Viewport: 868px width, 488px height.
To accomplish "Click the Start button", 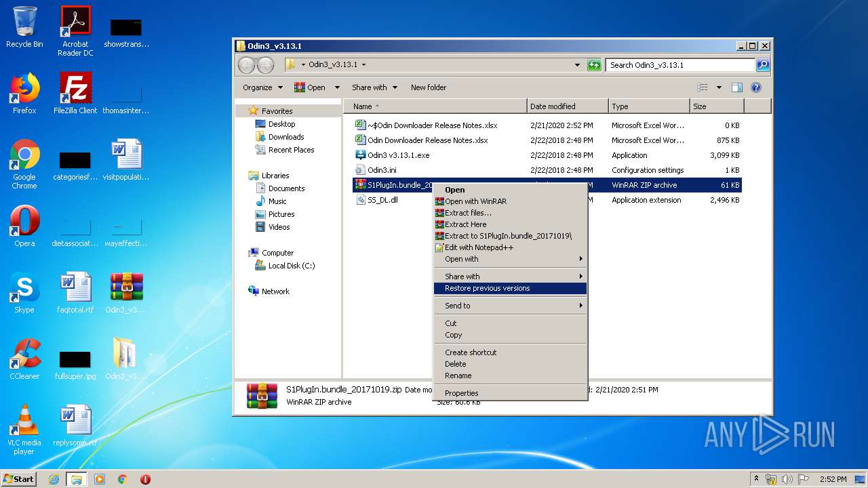I will click(19, 479).
